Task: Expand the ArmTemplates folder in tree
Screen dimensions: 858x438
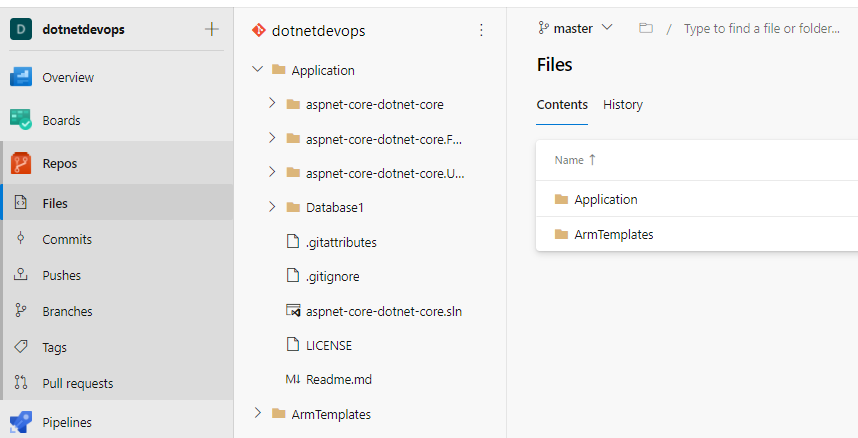Action: pos(257,414)
